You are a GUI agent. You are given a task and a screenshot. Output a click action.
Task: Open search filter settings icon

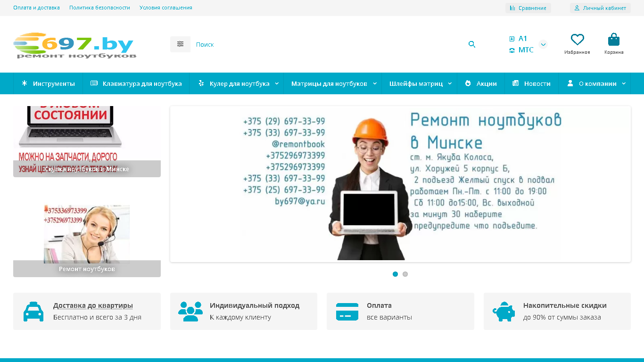point(180,44)
